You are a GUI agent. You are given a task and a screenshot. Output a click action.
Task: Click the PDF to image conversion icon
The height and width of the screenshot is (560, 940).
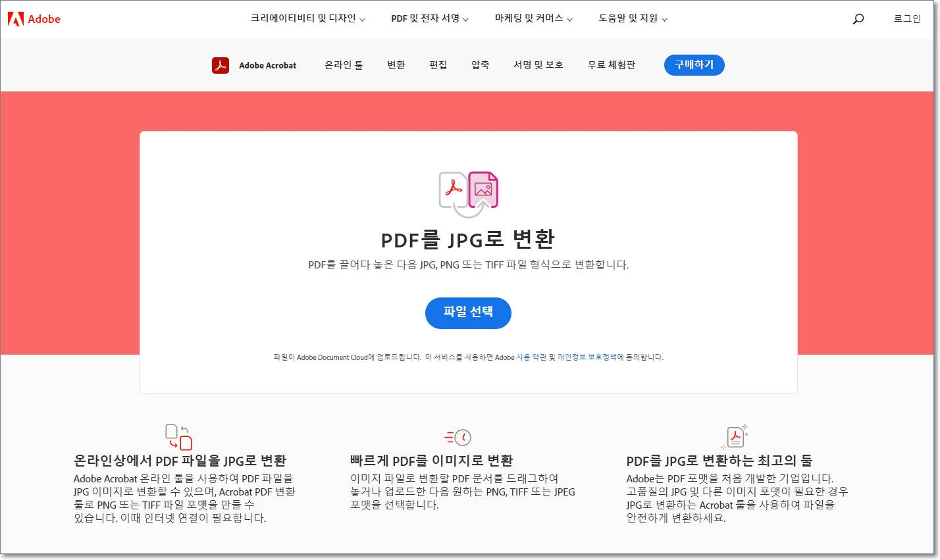pyautogui.click(x=468, y=194)
